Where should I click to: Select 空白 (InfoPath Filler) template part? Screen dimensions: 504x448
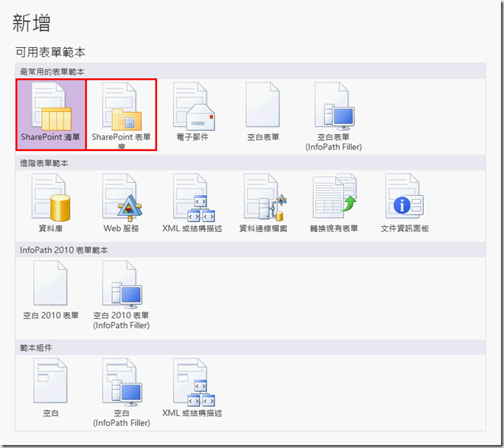pos(121,383)
